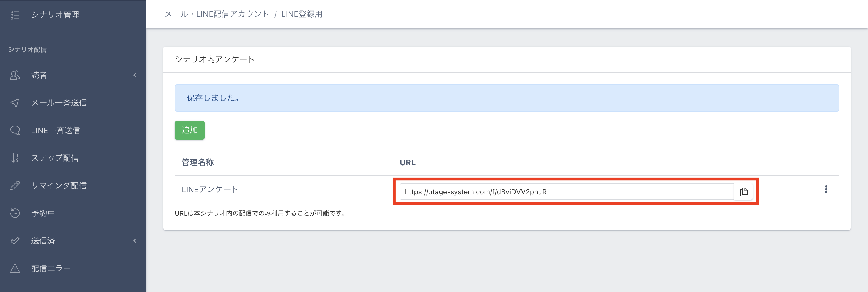Click the speech bubble icon for LINE一斉送信

(15, 130)
